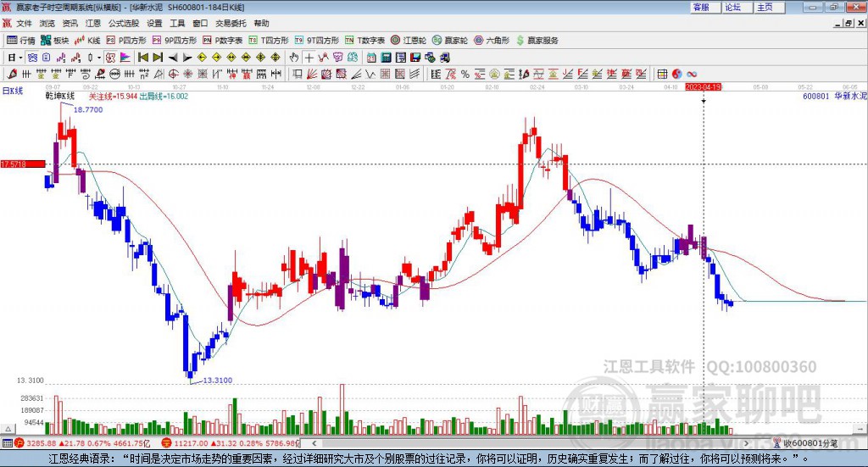Open the 公式选股 menu
This screenshot has width=868, height=467.
click(x=124, y=23)
